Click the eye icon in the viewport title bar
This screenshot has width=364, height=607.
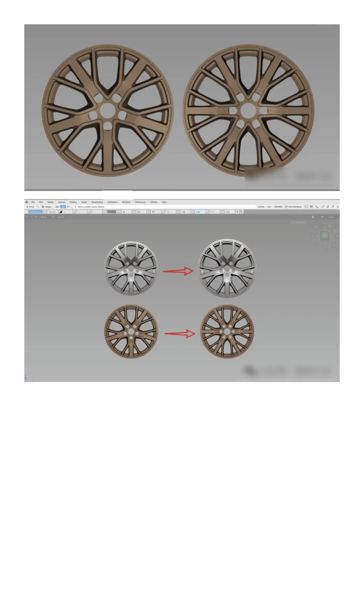[322, 217]
